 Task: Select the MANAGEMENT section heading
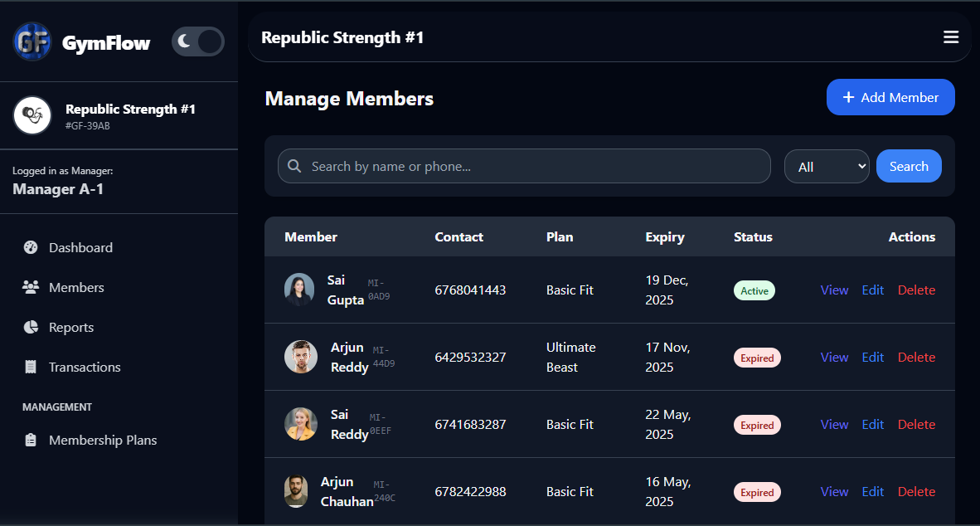click(56, 407)
